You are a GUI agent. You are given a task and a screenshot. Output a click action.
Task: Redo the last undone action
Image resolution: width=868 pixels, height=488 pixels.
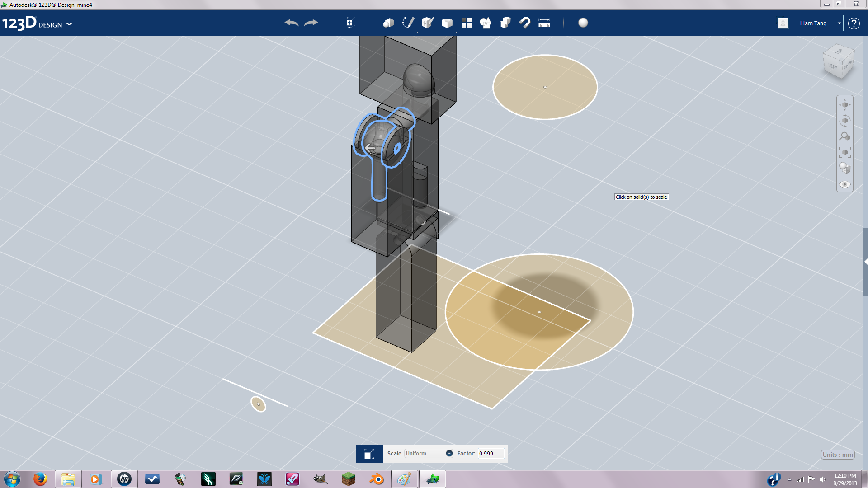(311, 23)
